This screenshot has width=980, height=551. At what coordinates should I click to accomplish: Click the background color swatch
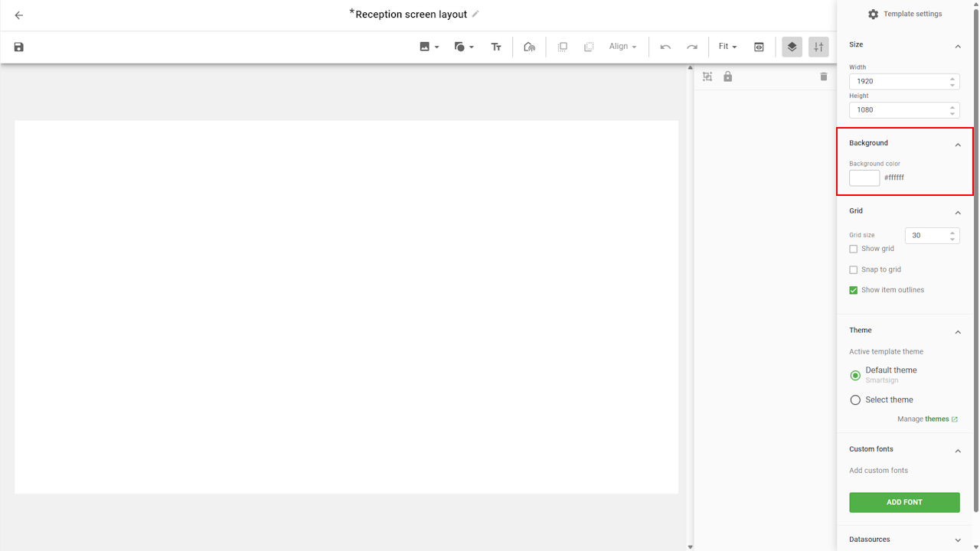[864, 178]
